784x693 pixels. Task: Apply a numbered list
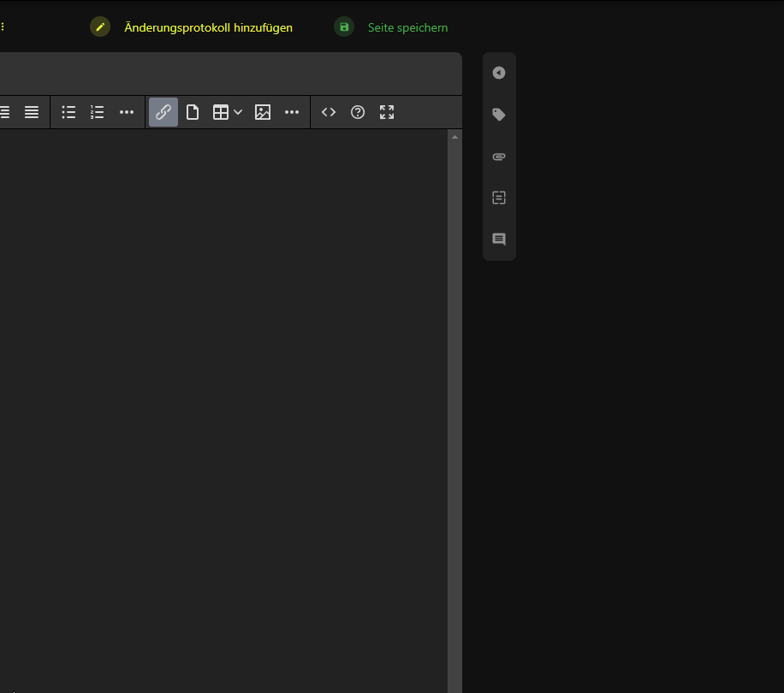(97, 112)
